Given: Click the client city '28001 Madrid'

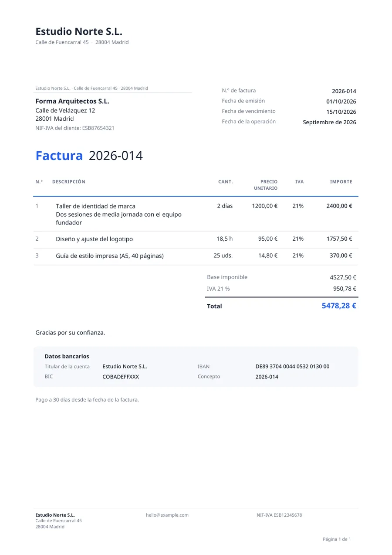Looking at the screenshot, I should (x=54, y=119).
